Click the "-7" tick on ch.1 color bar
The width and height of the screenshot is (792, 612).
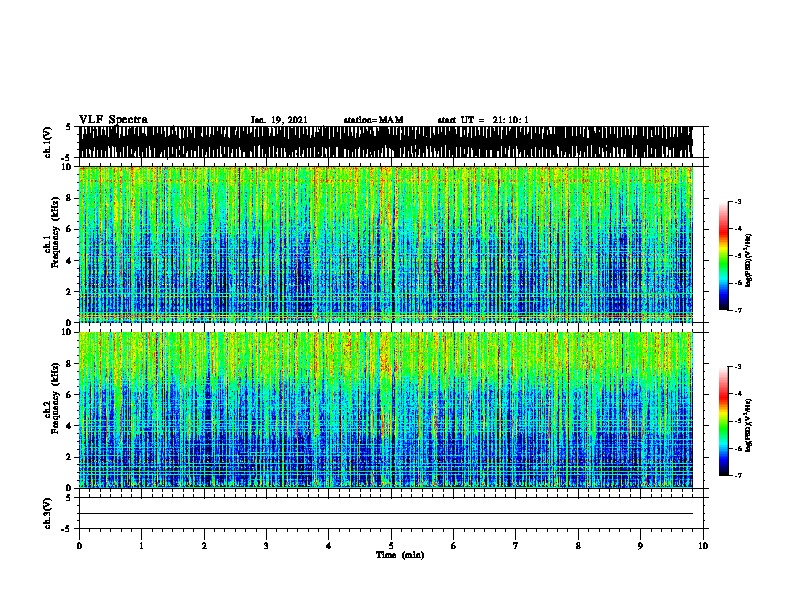pyautogui.click(x=737, y=310)
